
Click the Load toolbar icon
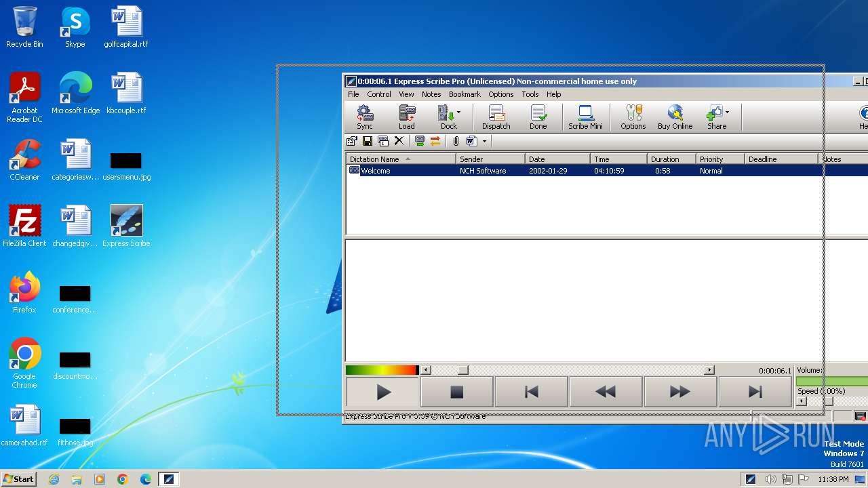[x=407, y=117]
